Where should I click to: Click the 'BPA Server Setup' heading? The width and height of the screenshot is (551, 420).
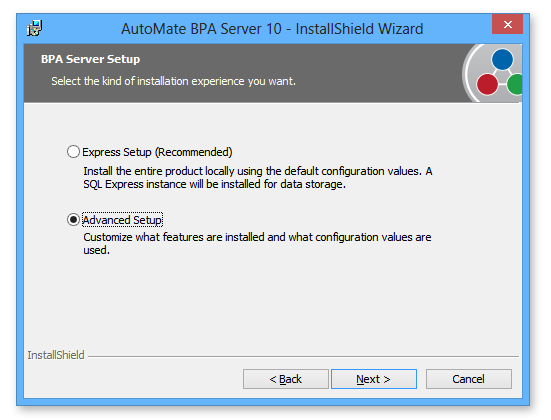[90, 59]
